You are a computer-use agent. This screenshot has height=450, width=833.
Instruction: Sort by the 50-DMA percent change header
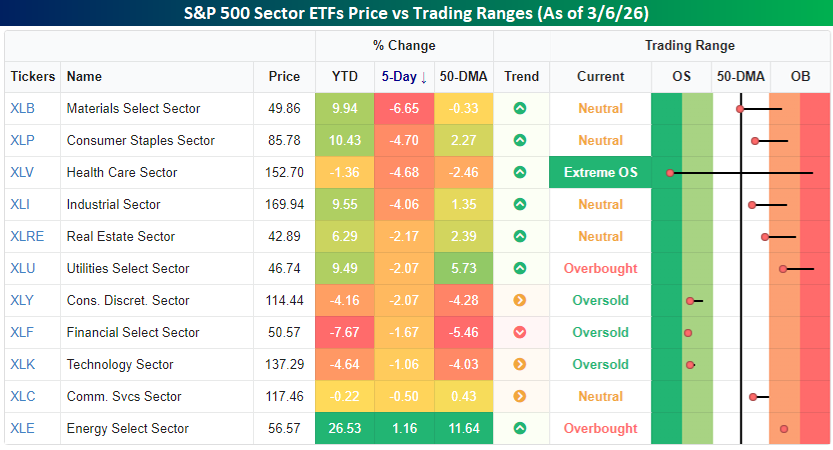coord(463,77)
